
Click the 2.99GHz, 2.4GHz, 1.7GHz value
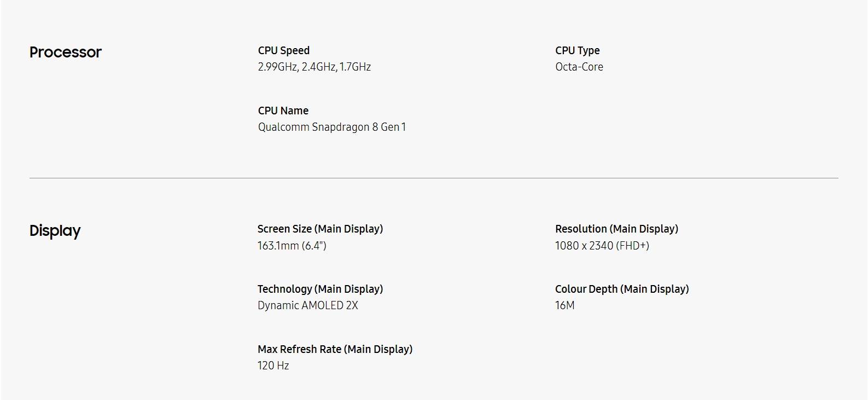314,67
